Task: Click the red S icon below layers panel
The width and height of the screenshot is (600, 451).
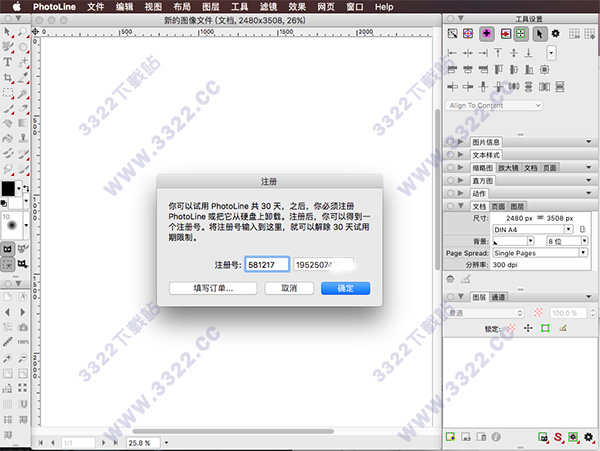Action: click(558, 437)
